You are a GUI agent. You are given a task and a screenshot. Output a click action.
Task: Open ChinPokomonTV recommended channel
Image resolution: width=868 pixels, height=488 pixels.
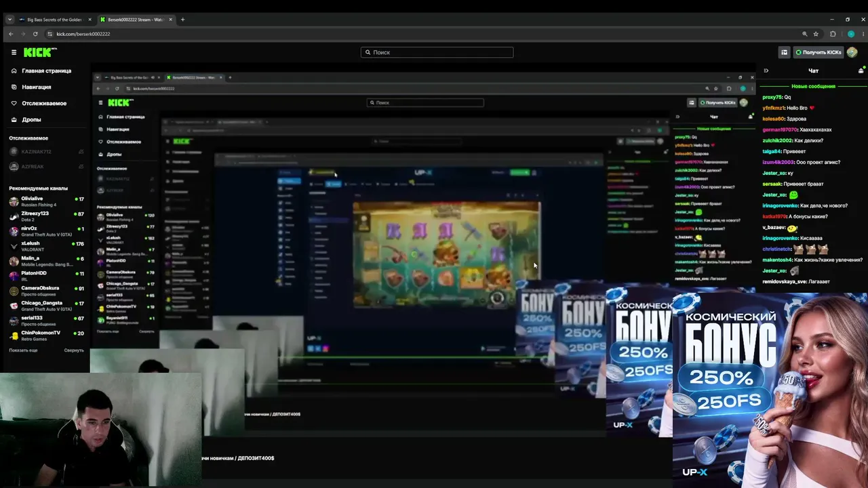tap(46, 335)
